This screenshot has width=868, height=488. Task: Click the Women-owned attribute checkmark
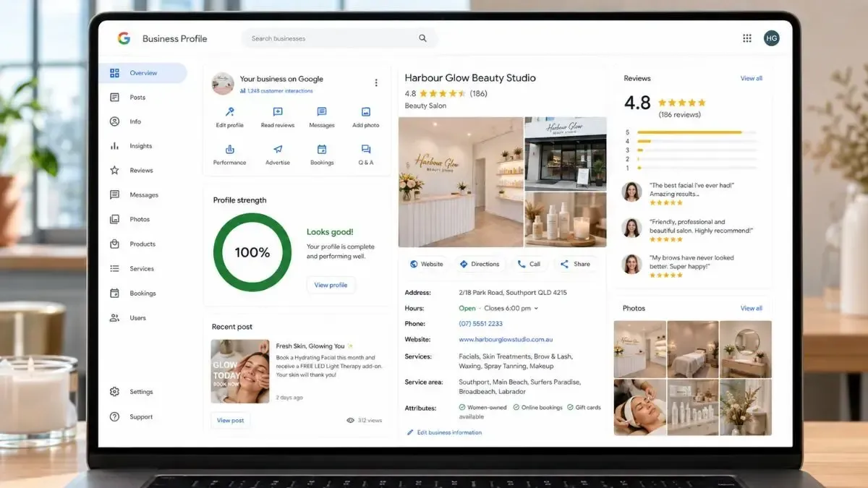pyautogui.click(x=462, y=408)
